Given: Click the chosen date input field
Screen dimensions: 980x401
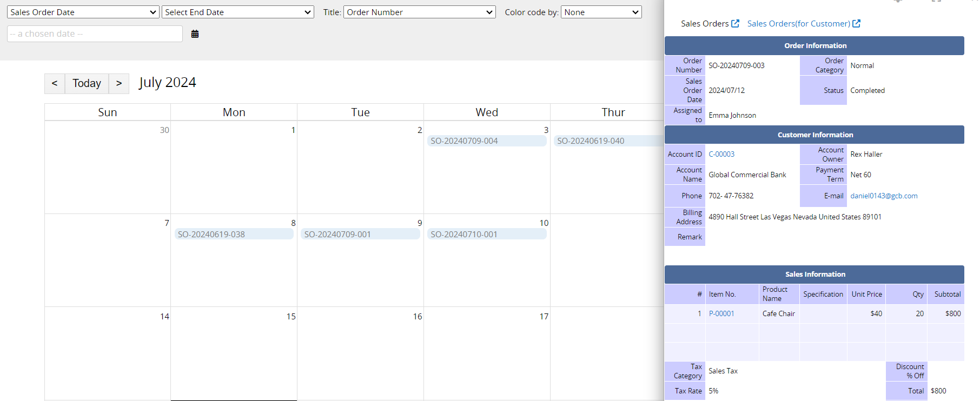Looking at the screenshot, I should (95, 34).
